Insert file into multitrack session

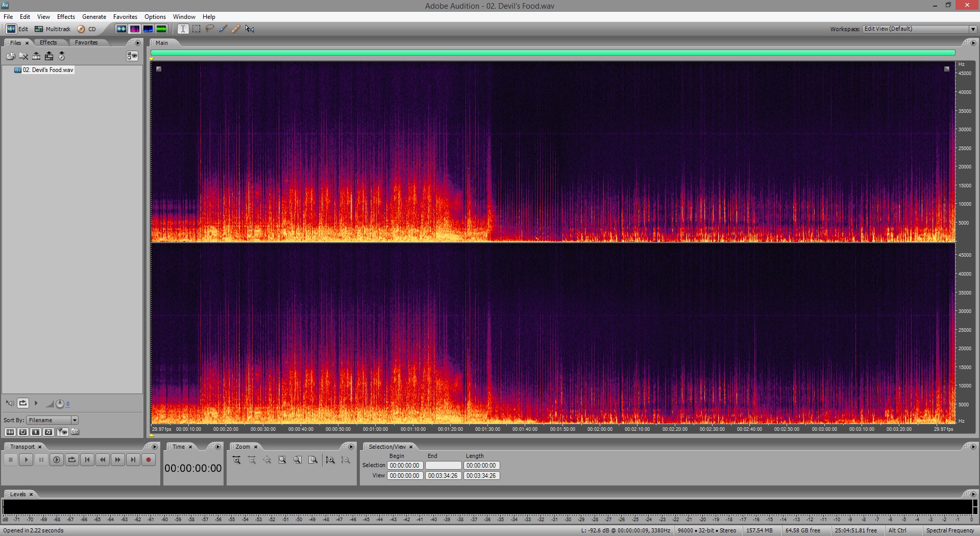[x=49, y=56]
